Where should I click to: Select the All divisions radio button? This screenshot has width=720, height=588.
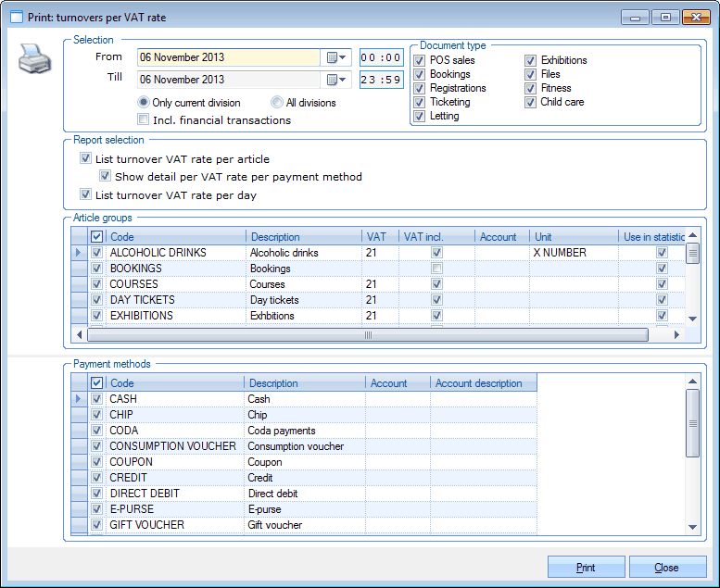[x=277, y=103]
